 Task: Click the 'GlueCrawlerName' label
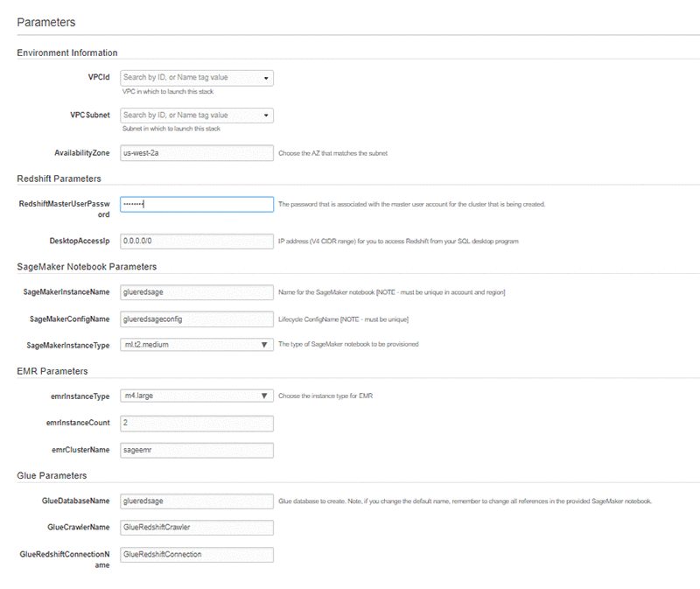pyautogui.click(x=79, y=527)
